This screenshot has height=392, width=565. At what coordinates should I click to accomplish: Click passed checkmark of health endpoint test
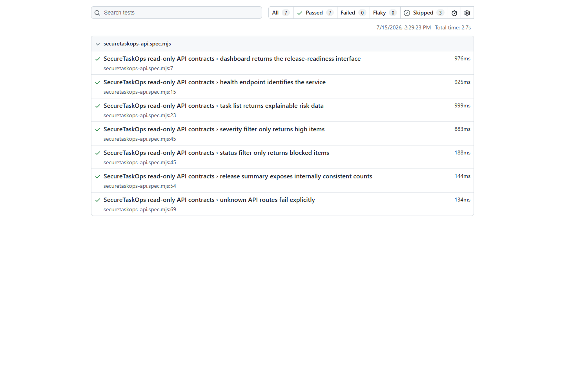98,83
